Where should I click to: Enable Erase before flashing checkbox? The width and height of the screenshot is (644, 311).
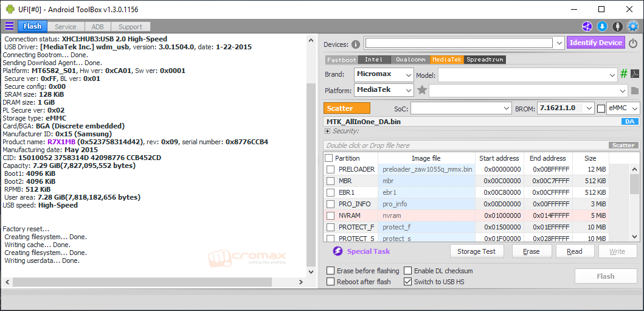(330, 271)
